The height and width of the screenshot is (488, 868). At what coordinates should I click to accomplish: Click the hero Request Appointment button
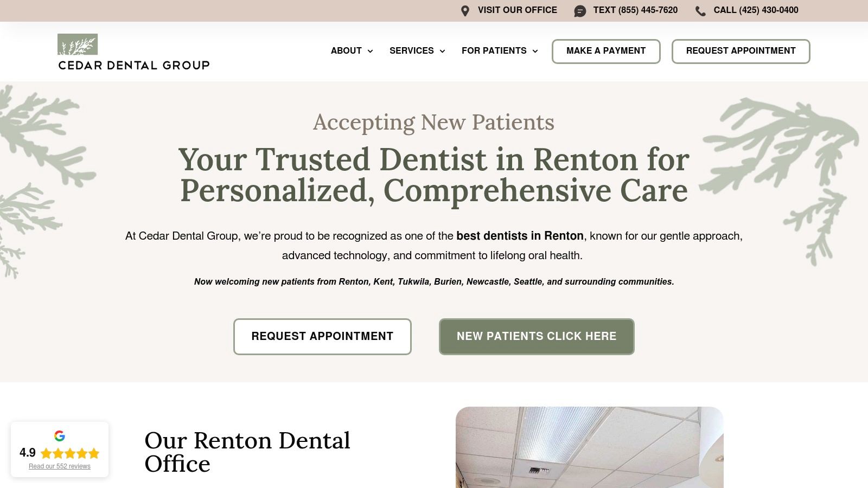[322, 336]
